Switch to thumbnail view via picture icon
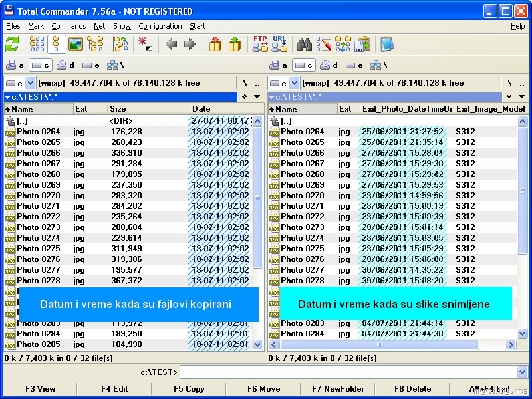The image size is (532, 399). [x=76, y=45]
